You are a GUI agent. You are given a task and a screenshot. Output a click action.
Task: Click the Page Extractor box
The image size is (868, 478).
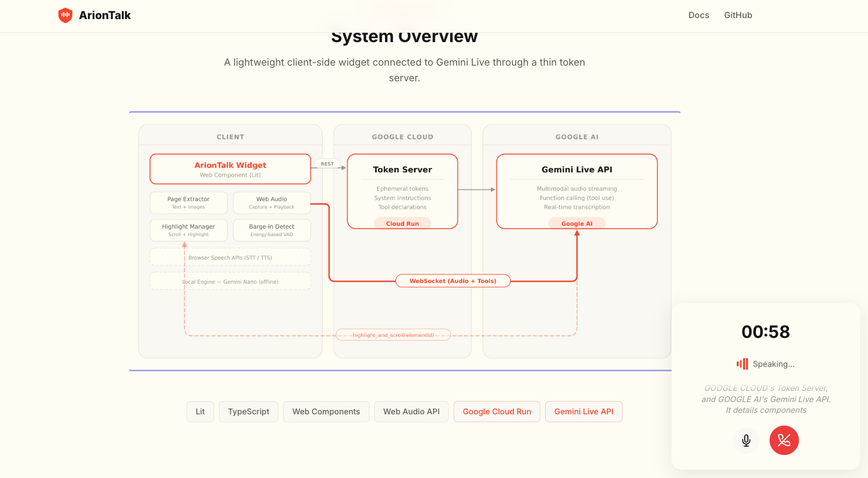[x=189, y=203]
